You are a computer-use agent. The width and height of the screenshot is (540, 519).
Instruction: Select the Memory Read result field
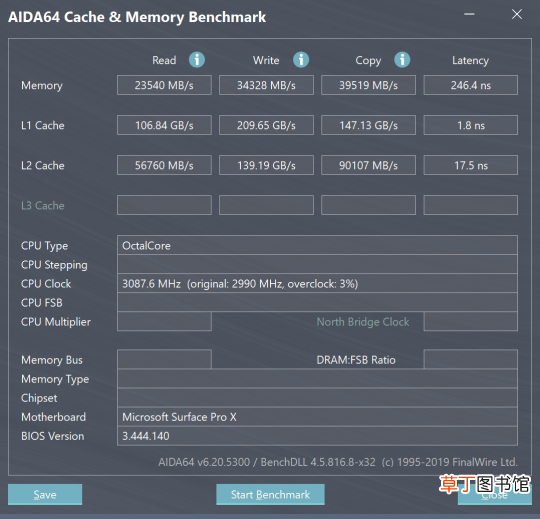point(164,85)
